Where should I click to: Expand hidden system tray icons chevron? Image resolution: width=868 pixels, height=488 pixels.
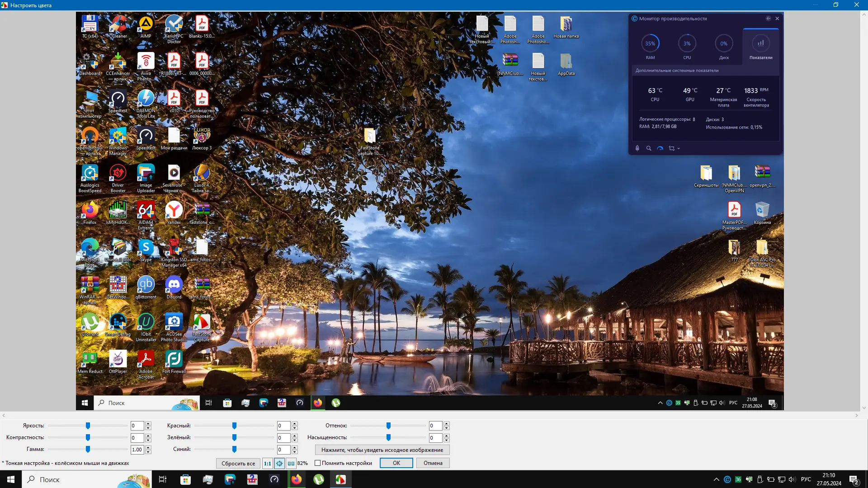(716, 479)
